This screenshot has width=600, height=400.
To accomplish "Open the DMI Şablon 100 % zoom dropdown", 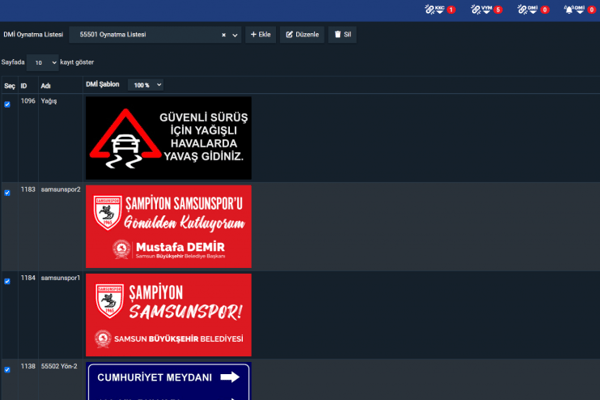I will coord(146,85).
